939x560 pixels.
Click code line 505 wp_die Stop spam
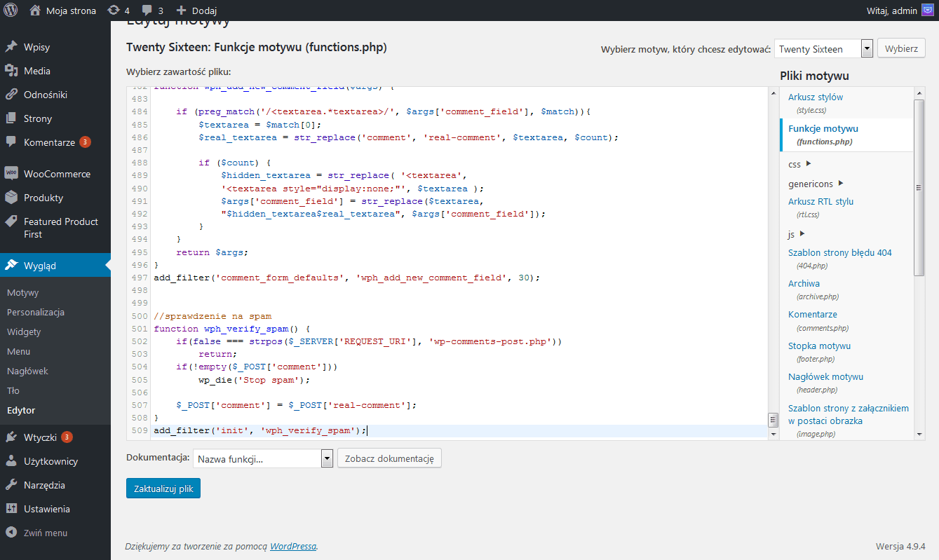(x=254, y=380)
